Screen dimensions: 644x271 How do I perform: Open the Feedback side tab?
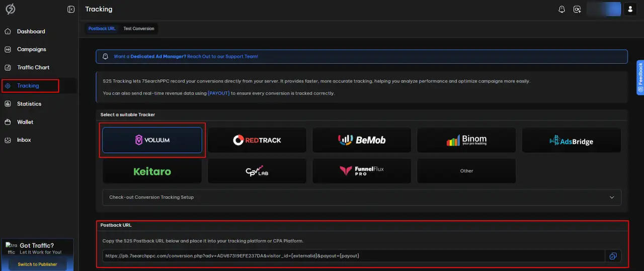[x=640, y=78]
